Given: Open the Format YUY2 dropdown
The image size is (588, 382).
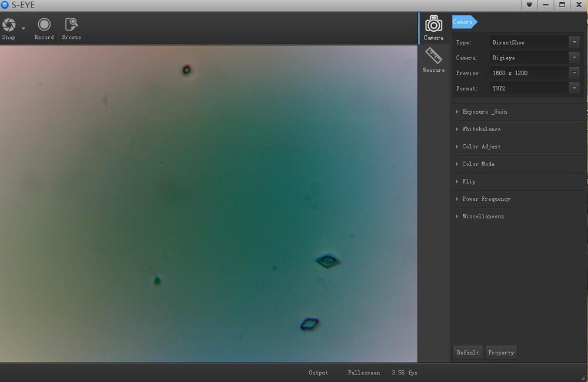Looking at the screenshot, I should pyautogui.click(x=574, y=88).
